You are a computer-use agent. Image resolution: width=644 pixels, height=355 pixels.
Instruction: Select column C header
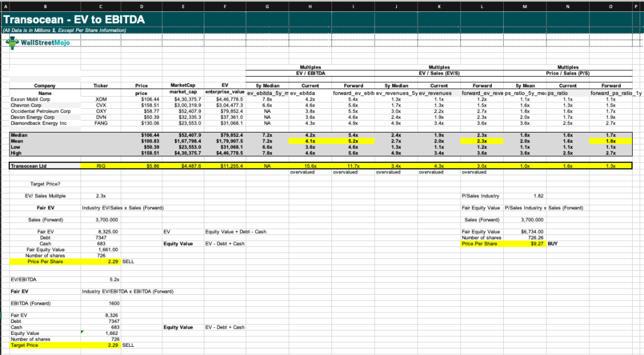[101, 6]
